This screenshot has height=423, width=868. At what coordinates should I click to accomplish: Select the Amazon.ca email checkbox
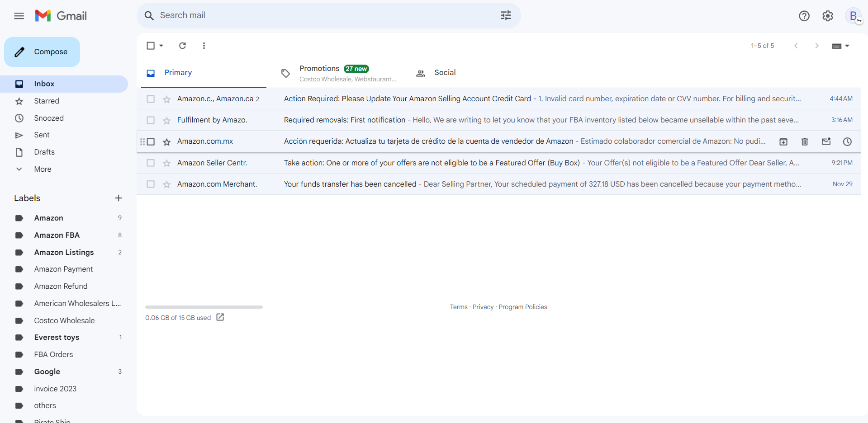coord(151,99)
